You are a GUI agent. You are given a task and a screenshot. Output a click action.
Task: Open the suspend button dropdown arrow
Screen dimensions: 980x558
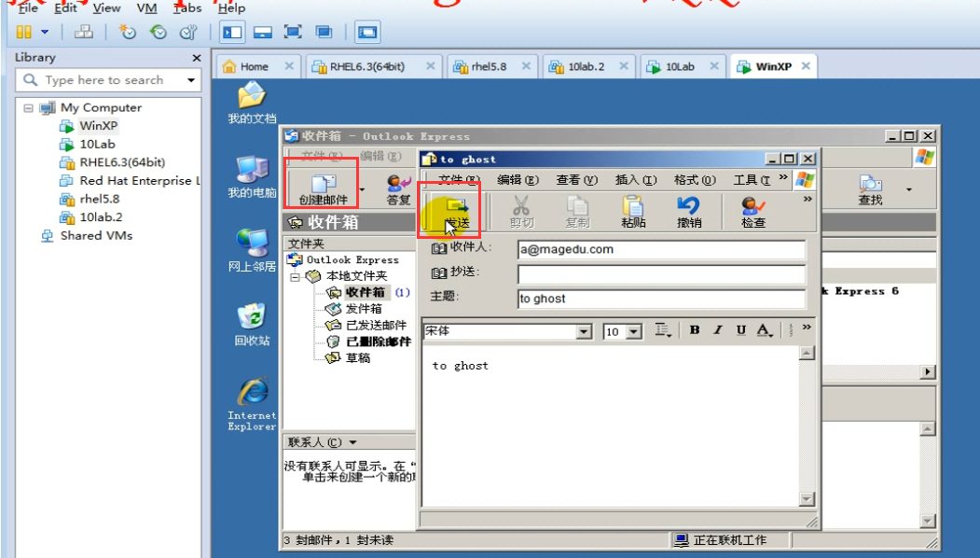(x=45, y=32)
